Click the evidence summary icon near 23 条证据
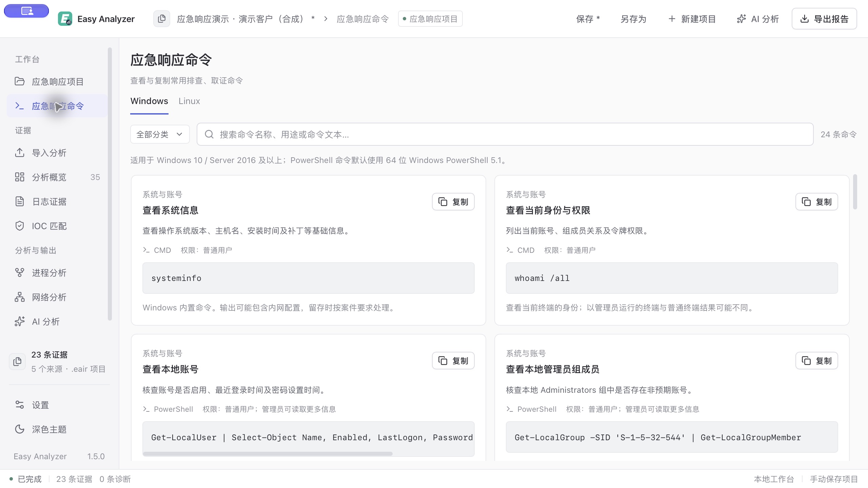 [x=17, y=362]
